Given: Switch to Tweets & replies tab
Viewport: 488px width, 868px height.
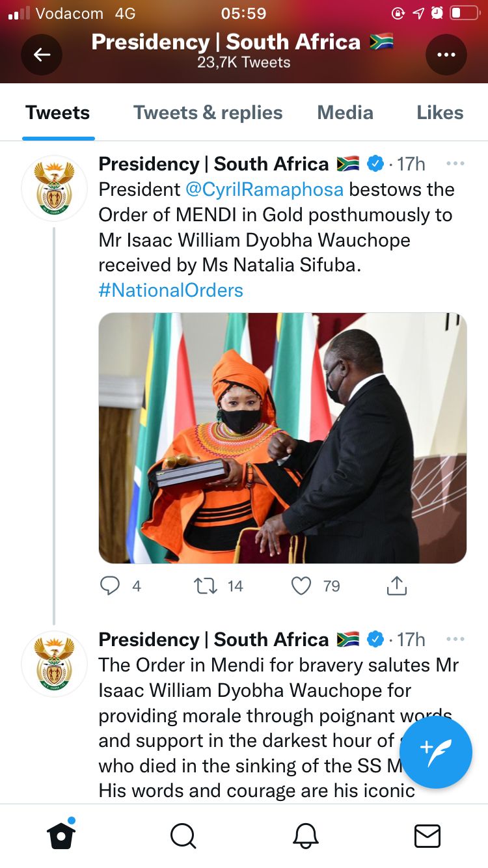Looking at the screenshot, I should pos(208,113).
